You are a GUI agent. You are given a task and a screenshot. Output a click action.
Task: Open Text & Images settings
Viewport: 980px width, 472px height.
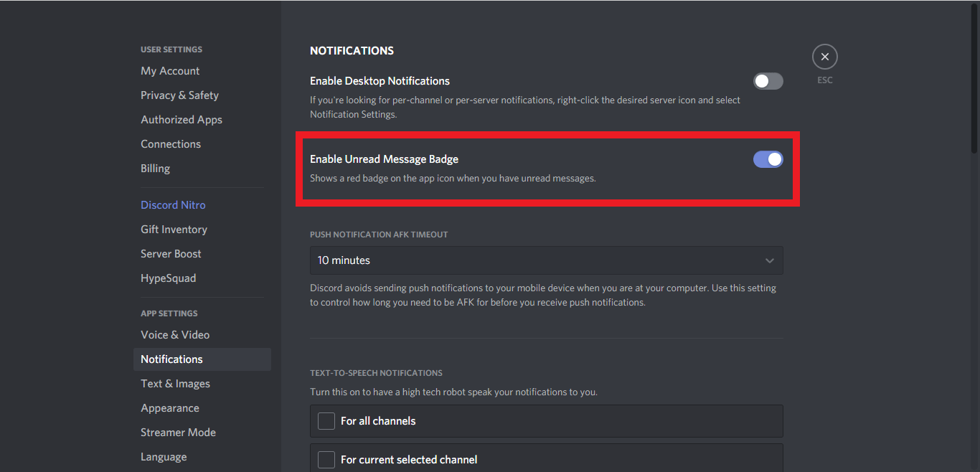tap(175, 384)
